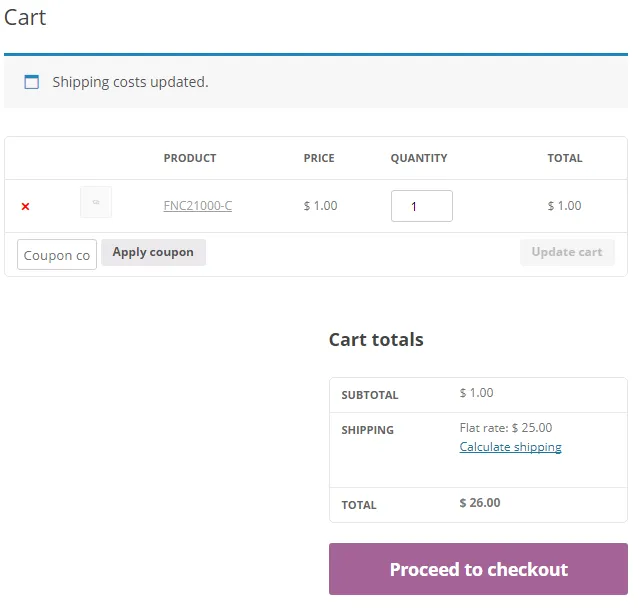Click the Cart totals heading

click(376, 339)
